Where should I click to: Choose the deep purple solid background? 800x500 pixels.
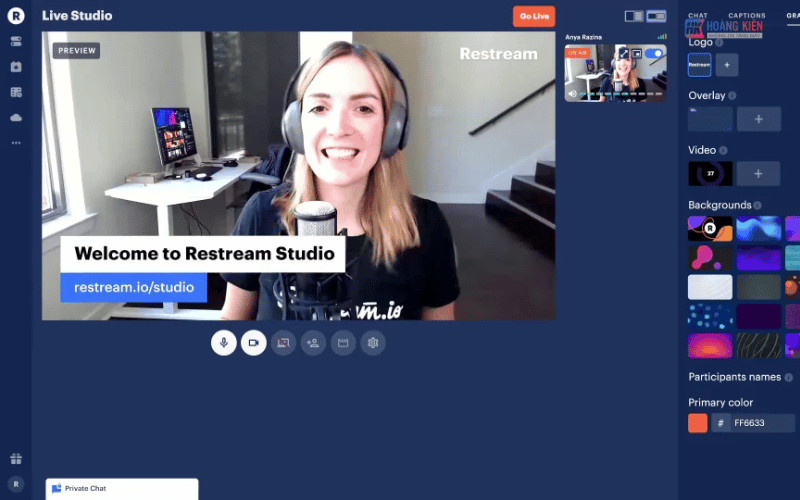click(759, 316)
